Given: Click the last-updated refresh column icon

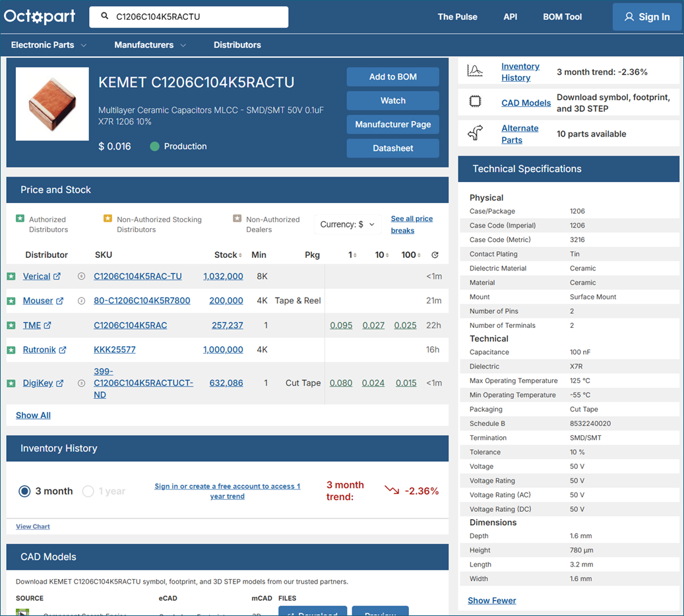Looking at the screenshot, I should [x=435, y=255].
